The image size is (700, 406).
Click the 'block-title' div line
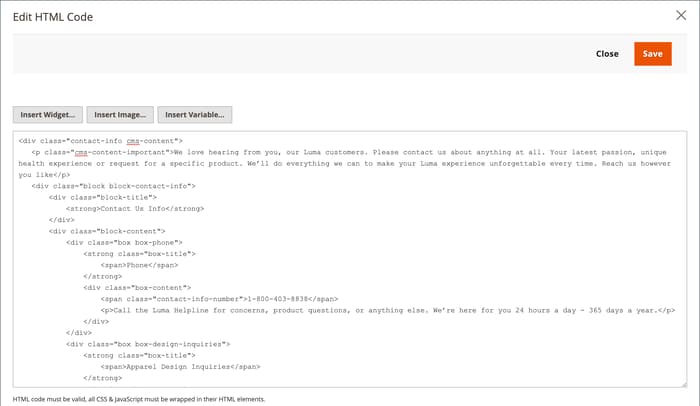click(103, 197)
